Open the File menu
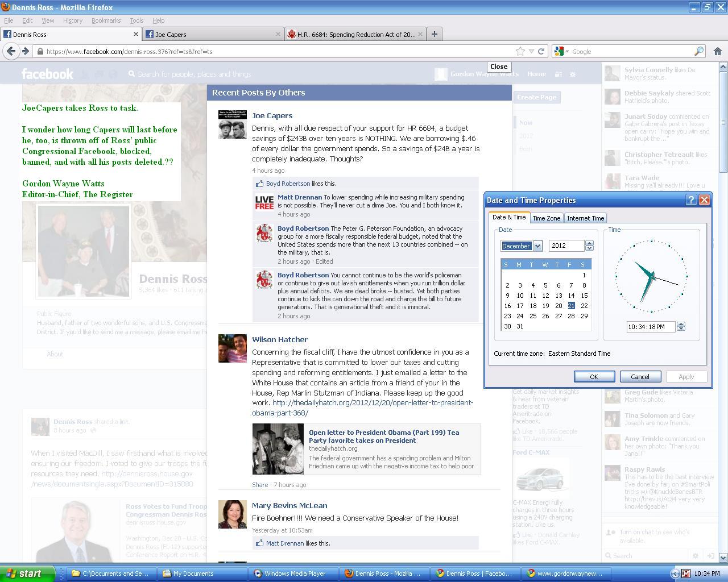This screenshot has width=728, height=582. coord(9,20)
